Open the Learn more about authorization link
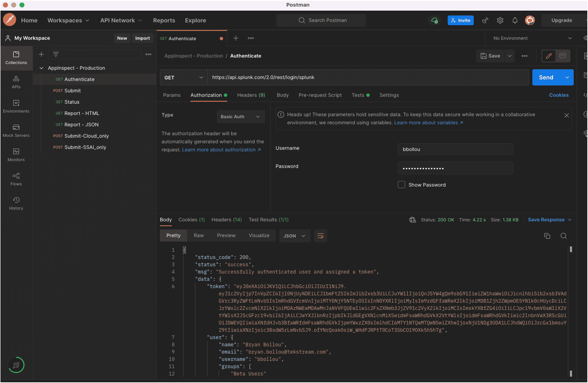588x383 pixels. pos(221,150)
